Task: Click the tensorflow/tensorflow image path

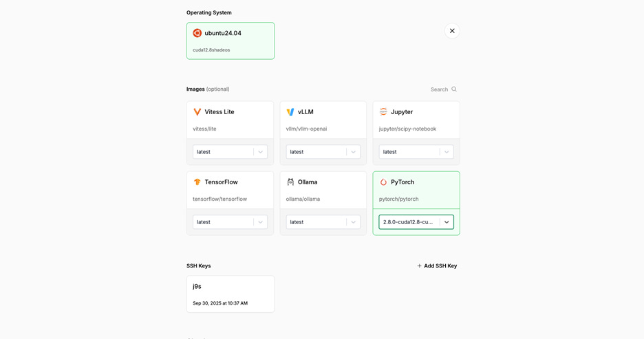Action: 219,199
